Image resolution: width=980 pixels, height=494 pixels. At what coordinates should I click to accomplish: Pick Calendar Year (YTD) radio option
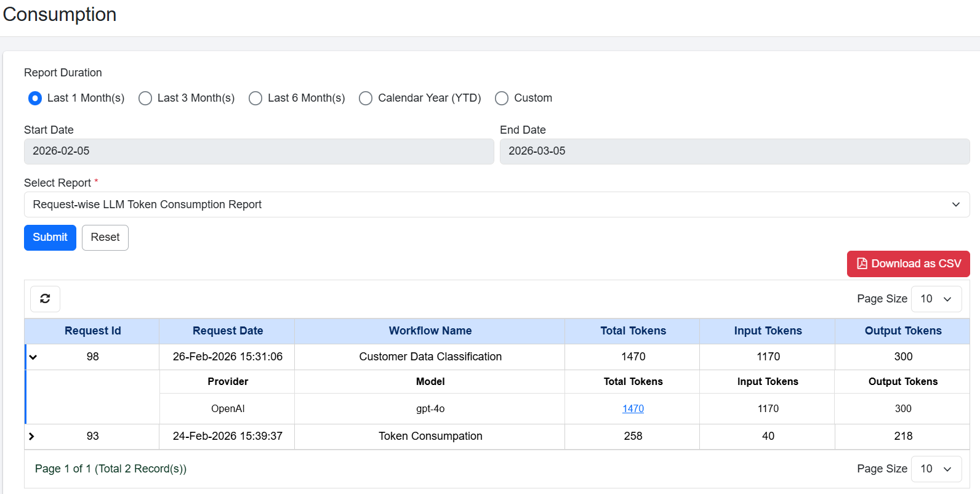[x=366, y=99]
